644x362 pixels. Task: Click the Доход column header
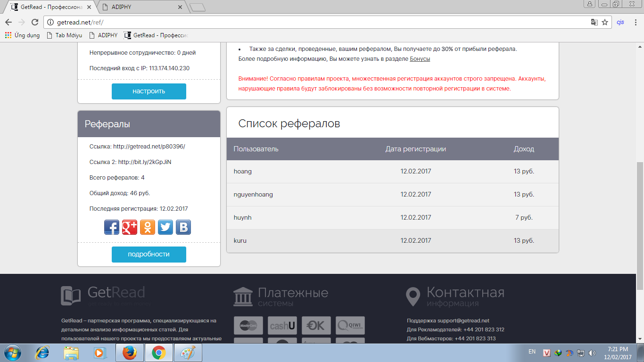(x=524, y=149)
